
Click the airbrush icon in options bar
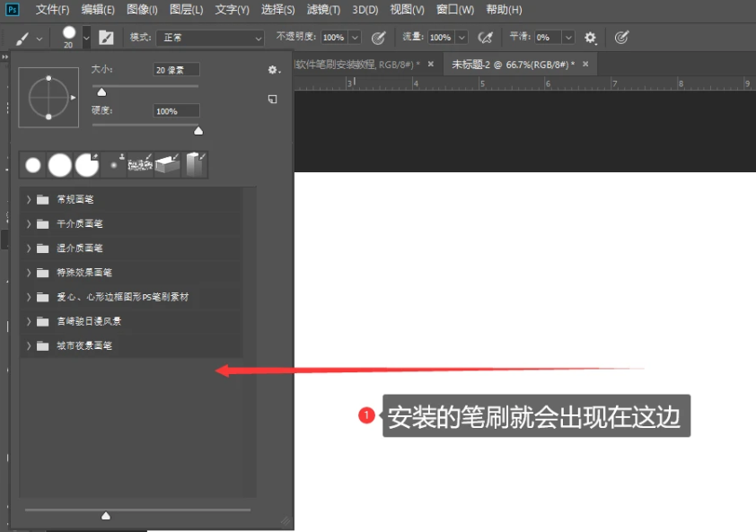pyautogui.click(x=486, y=38)
